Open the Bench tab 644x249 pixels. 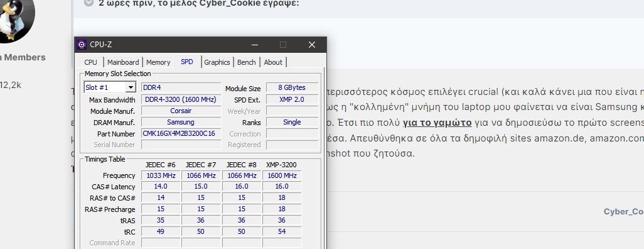click(x=247, y=62)
